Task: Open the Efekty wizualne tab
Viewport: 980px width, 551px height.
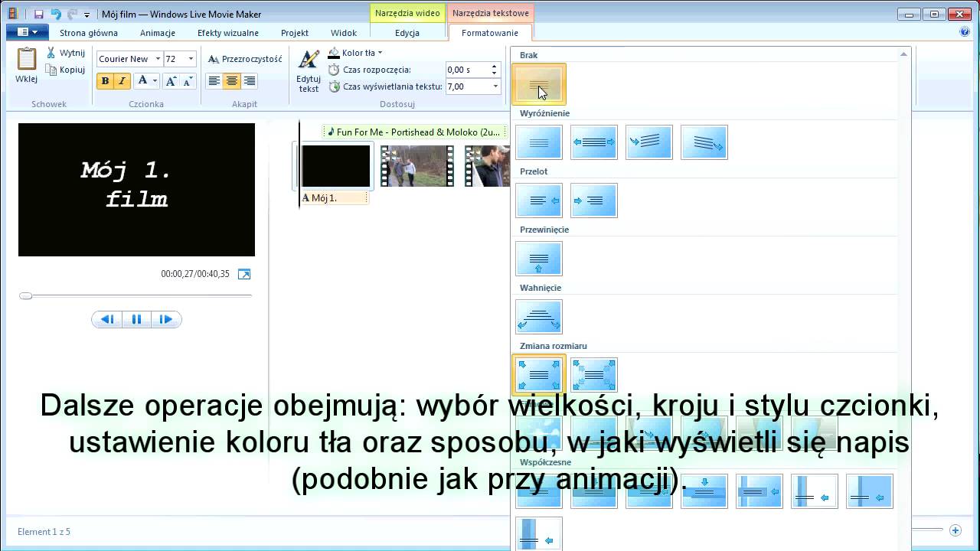Action: point(227,33)
